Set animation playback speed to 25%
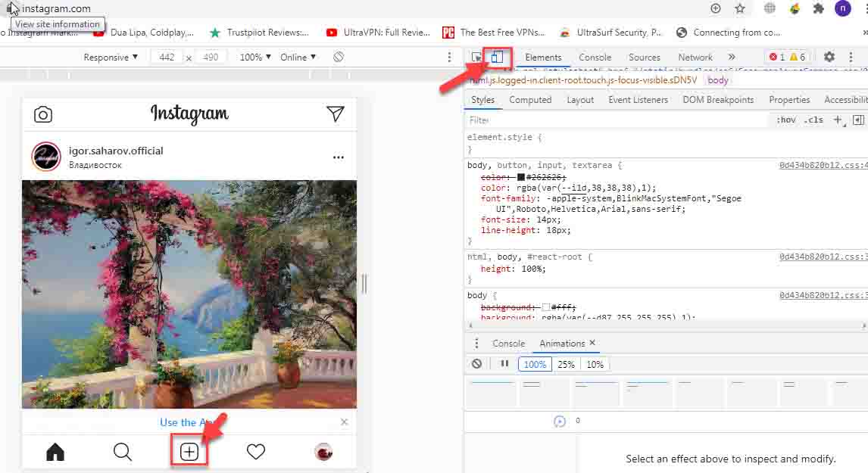 click(566, 364)
